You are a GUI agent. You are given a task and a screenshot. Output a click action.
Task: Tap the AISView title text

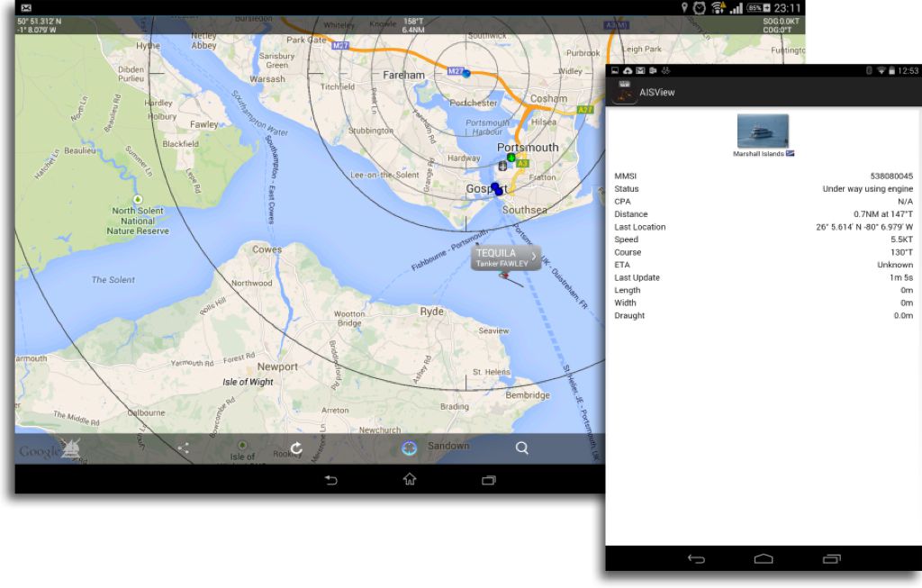point(656,93)
